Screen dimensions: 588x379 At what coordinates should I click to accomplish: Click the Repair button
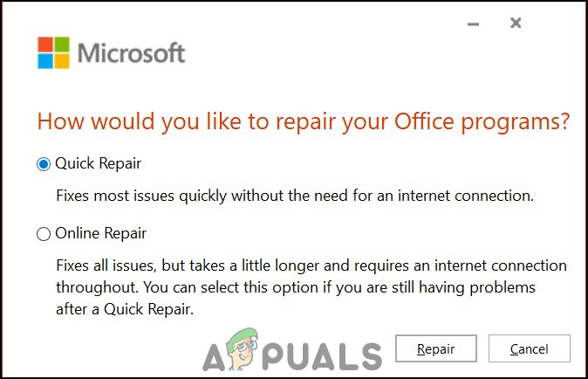click(x=435, y=349)
